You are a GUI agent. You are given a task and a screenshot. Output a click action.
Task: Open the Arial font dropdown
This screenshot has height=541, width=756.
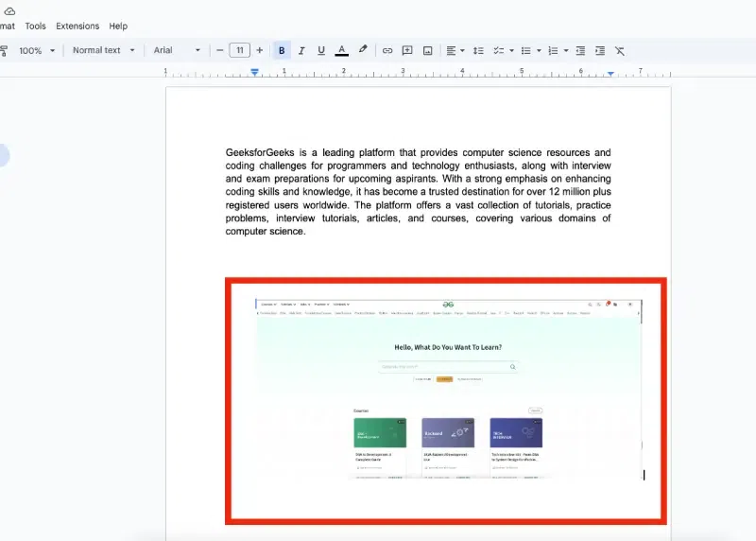(x=177, y=50)
